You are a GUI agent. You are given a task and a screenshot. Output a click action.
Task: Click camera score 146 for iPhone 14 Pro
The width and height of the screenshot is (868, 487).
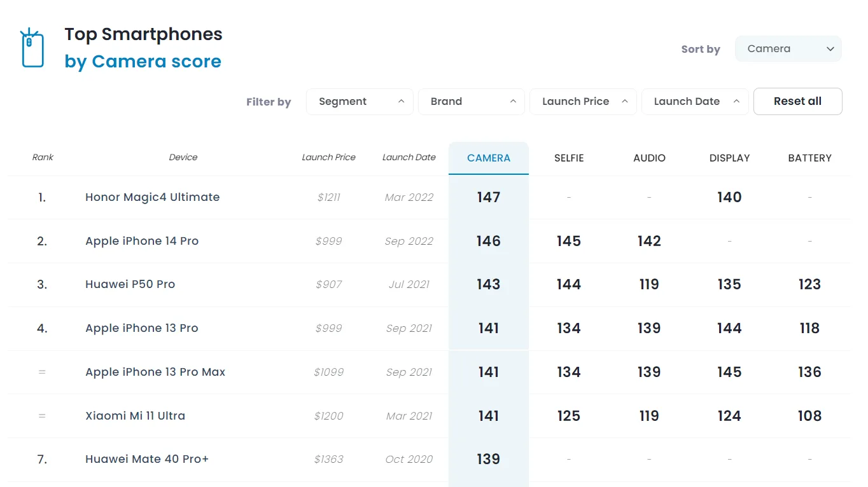coord(489,241)
